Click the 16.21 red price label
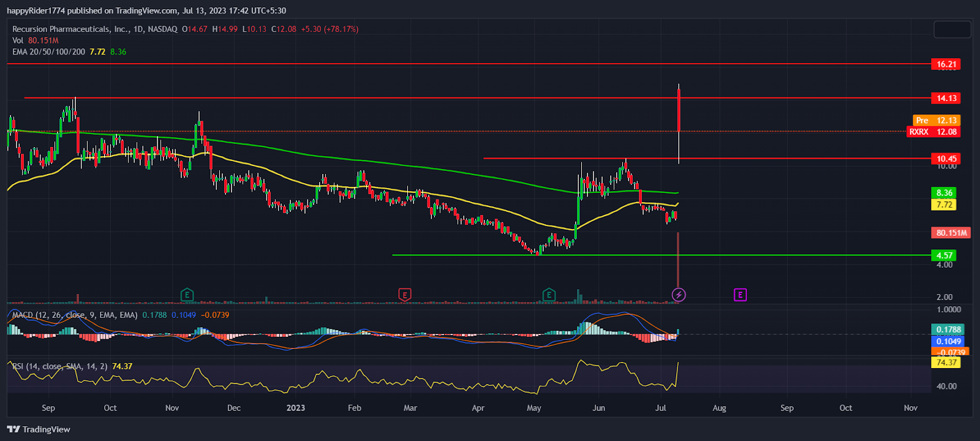 click(946, 64)
